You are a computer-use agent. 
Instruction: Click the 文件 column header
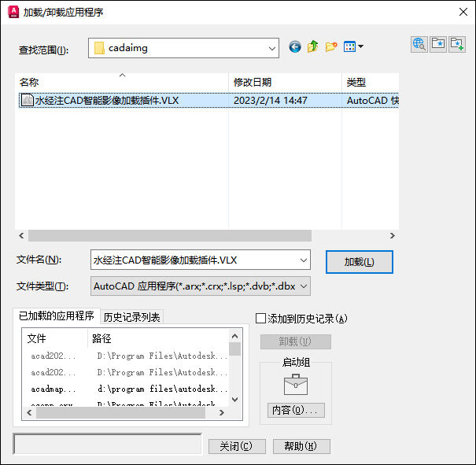55,338
